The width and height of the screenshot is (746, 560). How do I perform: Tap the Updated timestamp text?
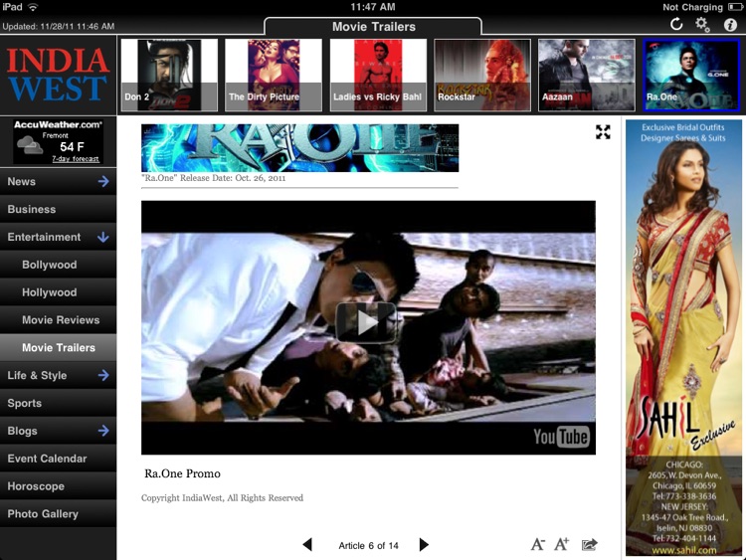click(x=59, y=26)
